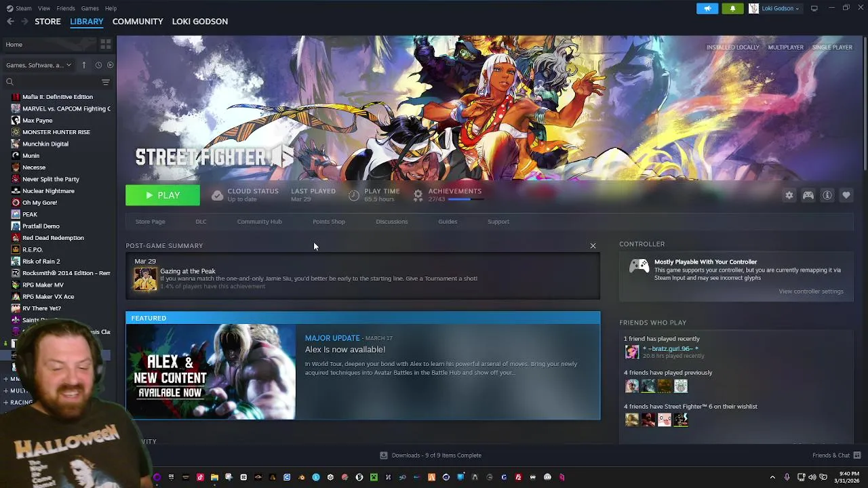Close the Post-Game Summary panel
The height and width of the screenshot is (488, 868).
593,246
